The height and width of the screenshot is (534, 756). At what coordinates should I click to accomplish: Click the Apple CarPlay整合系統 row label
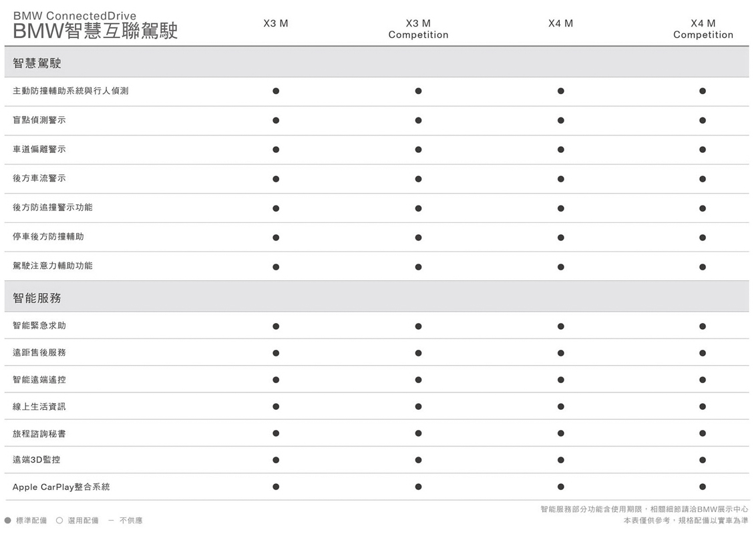coord(61,487)
